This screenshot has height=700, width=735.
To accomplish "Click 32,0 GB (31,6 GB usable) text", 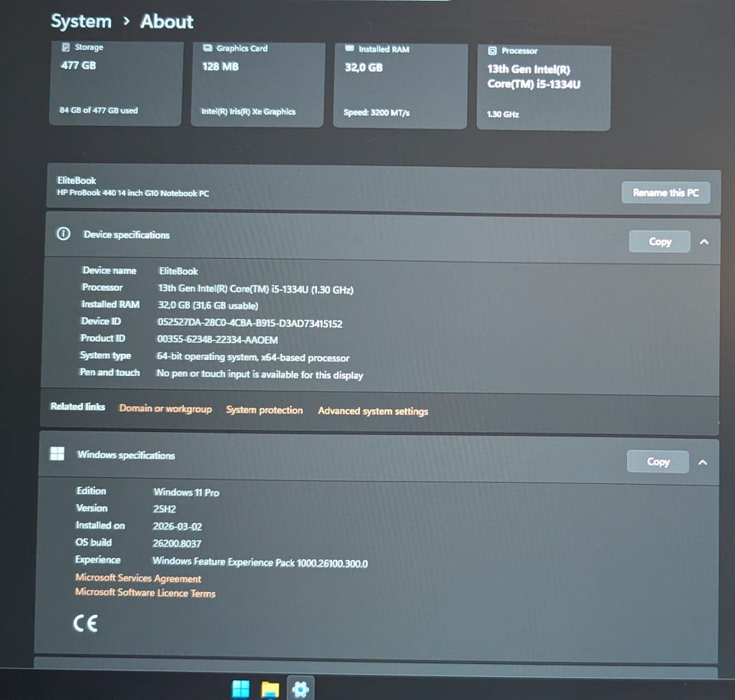I will [x=208, y=306].
